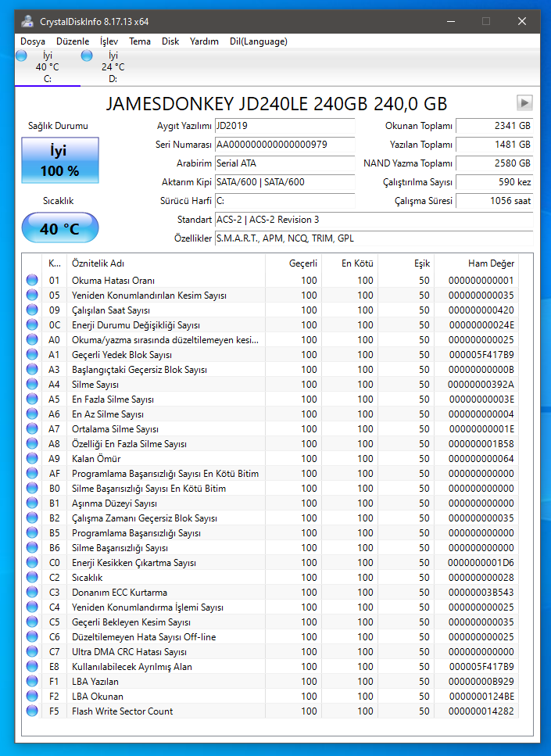The image size is (551, 756).
Task: Open the Düzenle menu
Action: (x=73, y=41)
